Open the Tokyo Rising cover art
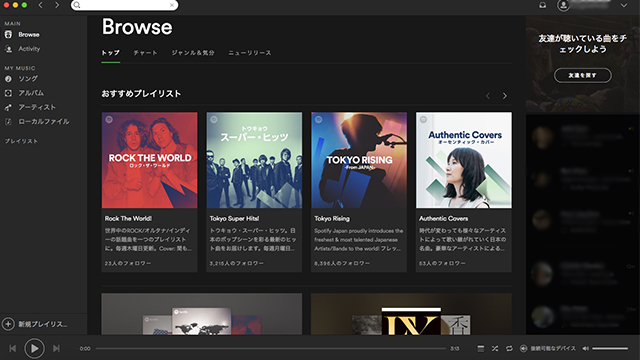 tap(359, 160)
